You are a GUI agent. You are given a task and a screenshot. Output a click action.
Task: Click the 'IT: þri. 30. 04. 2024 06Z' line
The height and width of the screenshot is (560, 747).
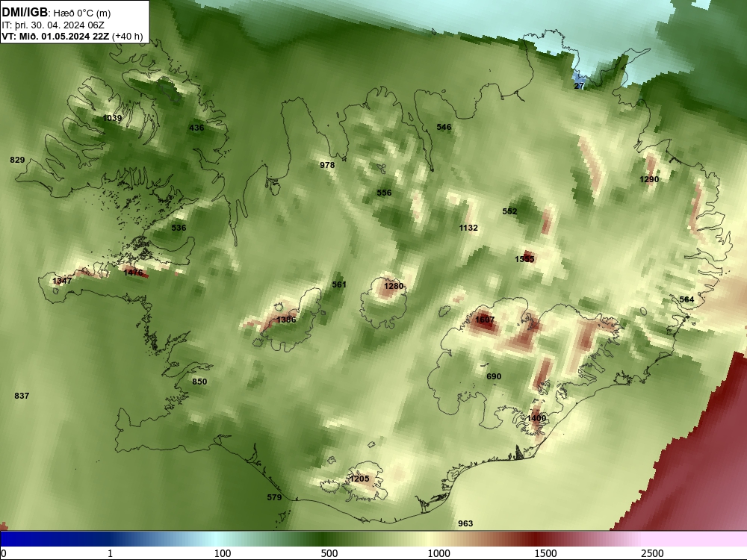pos(53,25)
